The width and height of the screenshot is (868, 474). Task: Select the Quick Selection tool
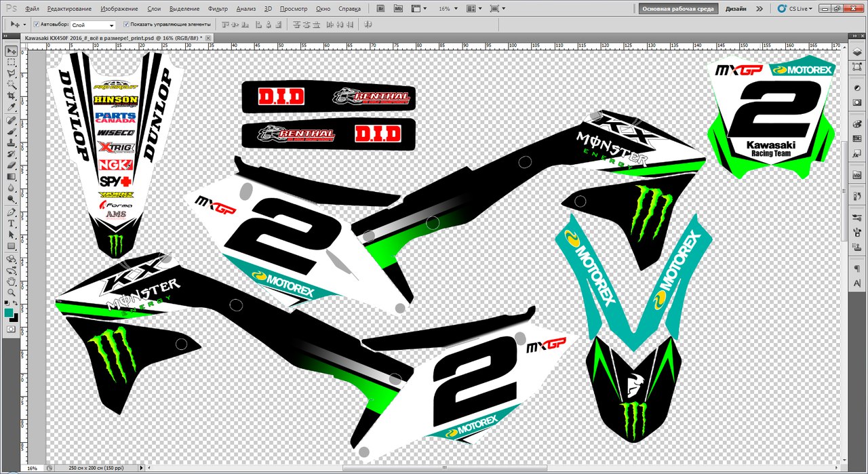(12, 85)
